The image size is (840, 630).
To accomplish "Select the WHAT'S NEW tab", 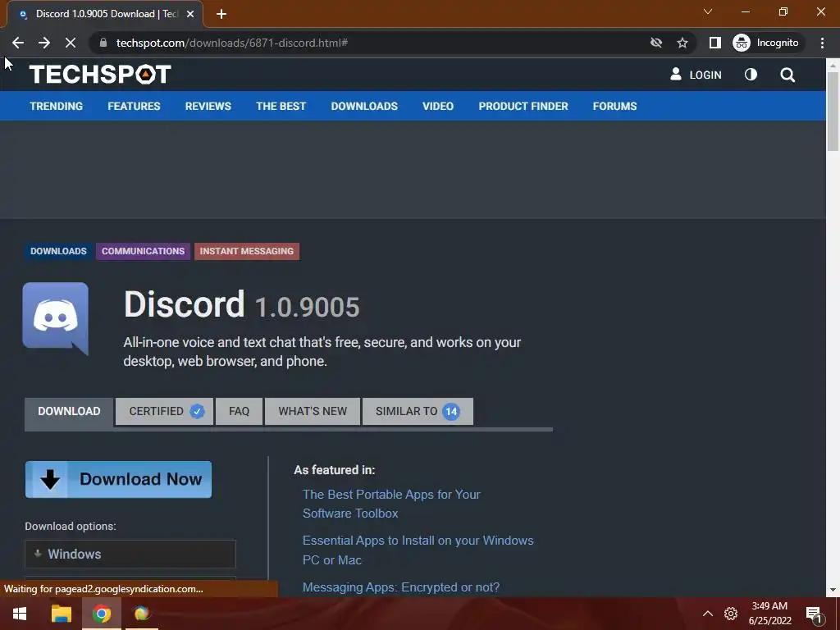I will (313, 412).
